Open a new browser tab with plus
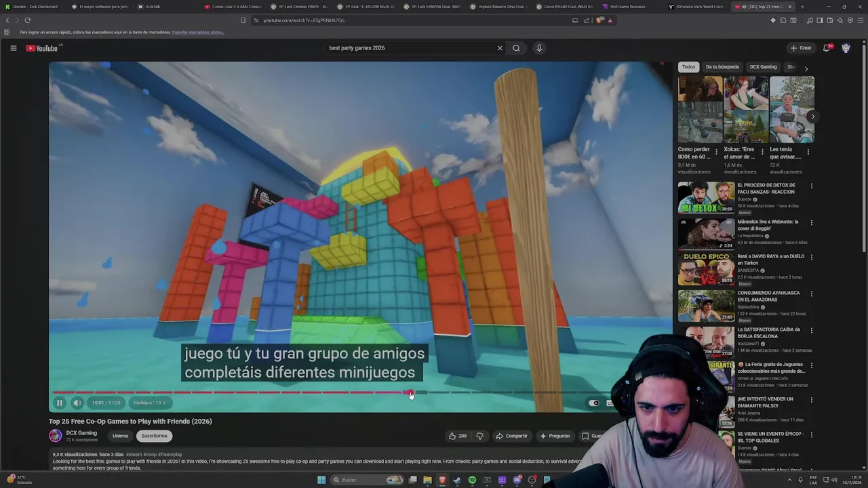868x488 pixels. (802, 7)
